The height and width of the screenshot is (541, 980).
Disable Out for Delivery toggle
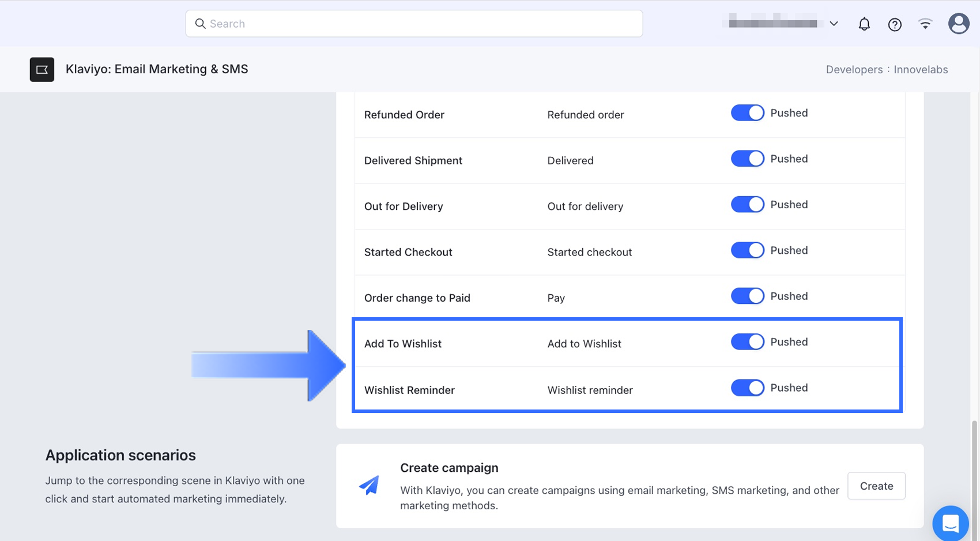747,205
